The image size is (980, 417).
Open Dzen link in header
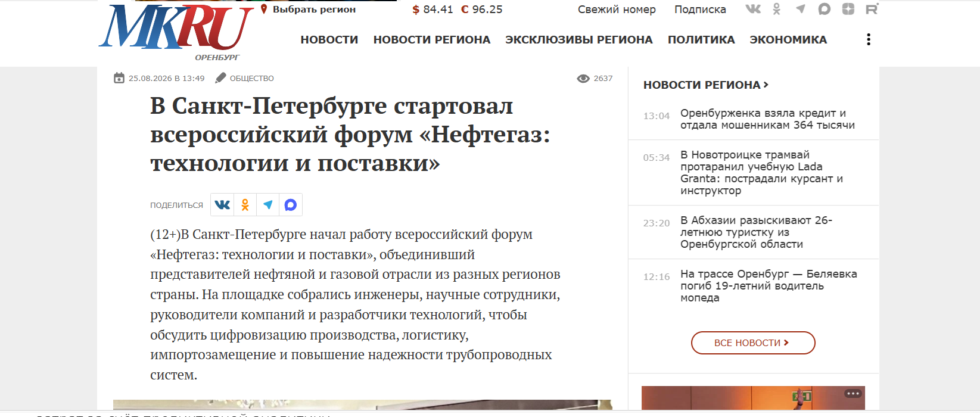(848, 9)
